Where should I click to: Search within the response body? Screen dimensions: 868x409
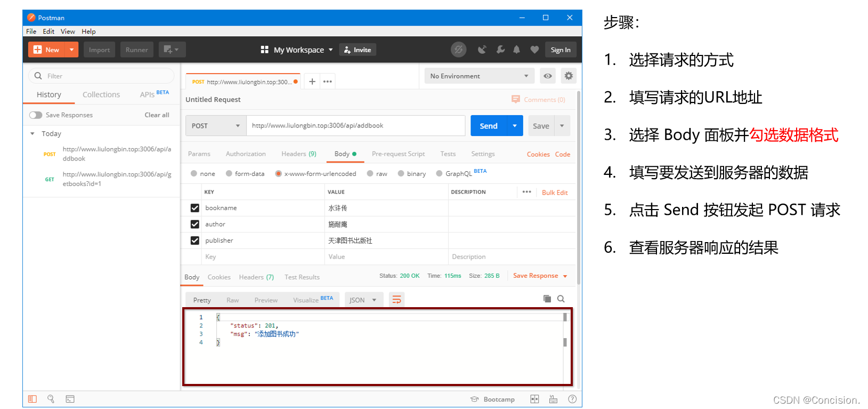[561, 299]
